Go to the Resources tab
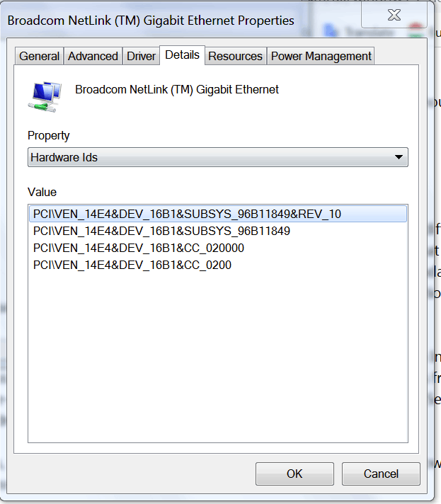Viewport: 441px width, 504px height. [235, 56]
